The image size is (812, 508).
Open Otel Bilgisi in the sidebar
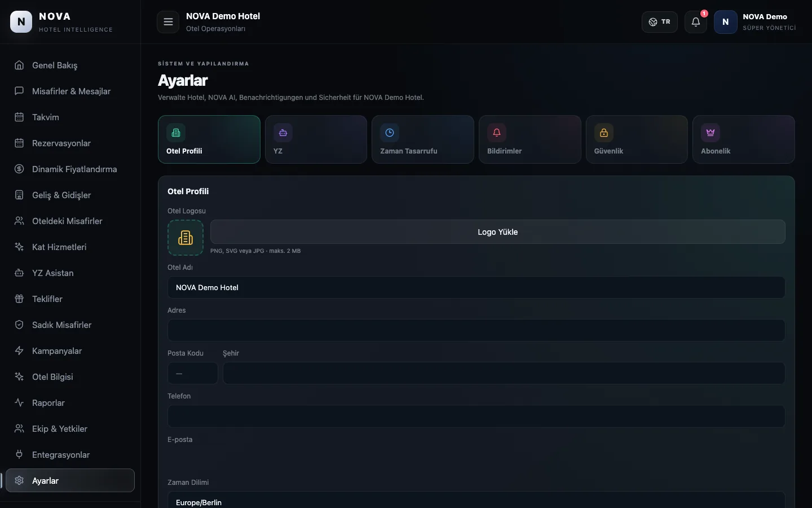(70, 376)
